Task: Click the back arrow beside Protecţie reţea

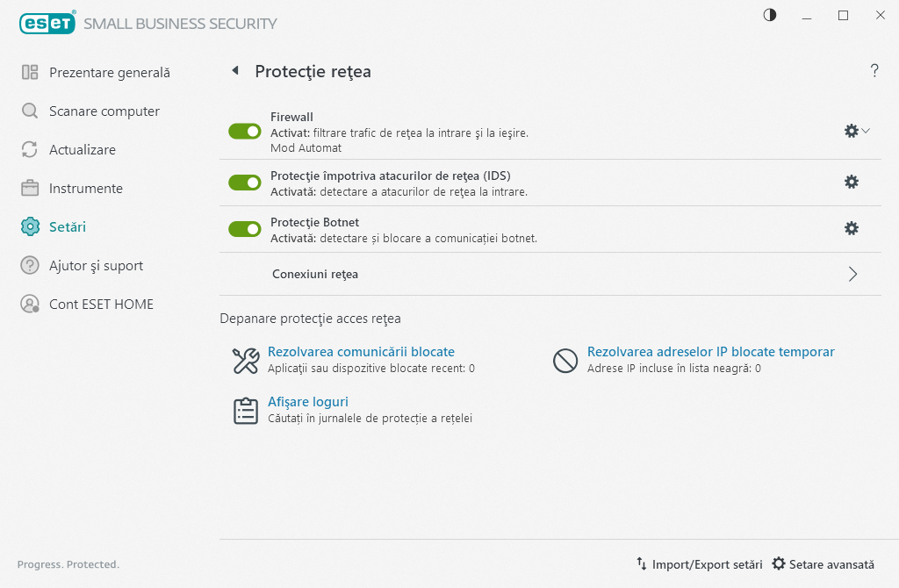Action: click(x=235, y=71)
